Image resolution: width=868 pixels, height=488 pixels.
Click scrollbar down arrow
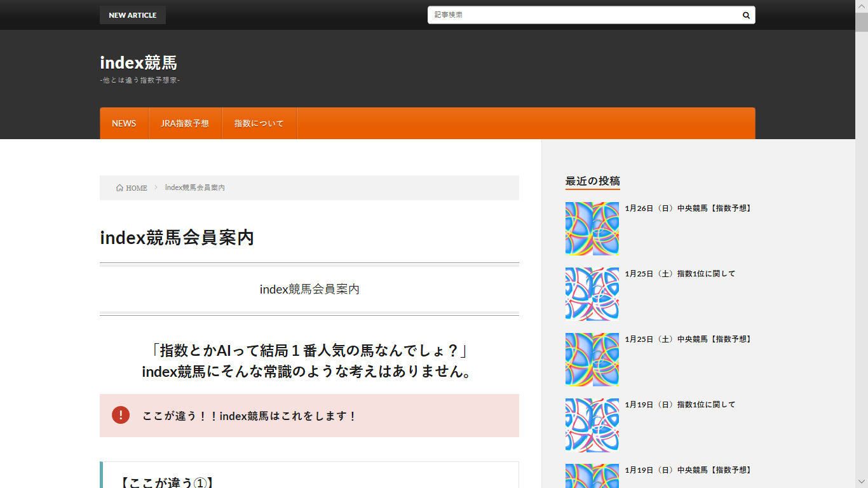click(862, 482)
